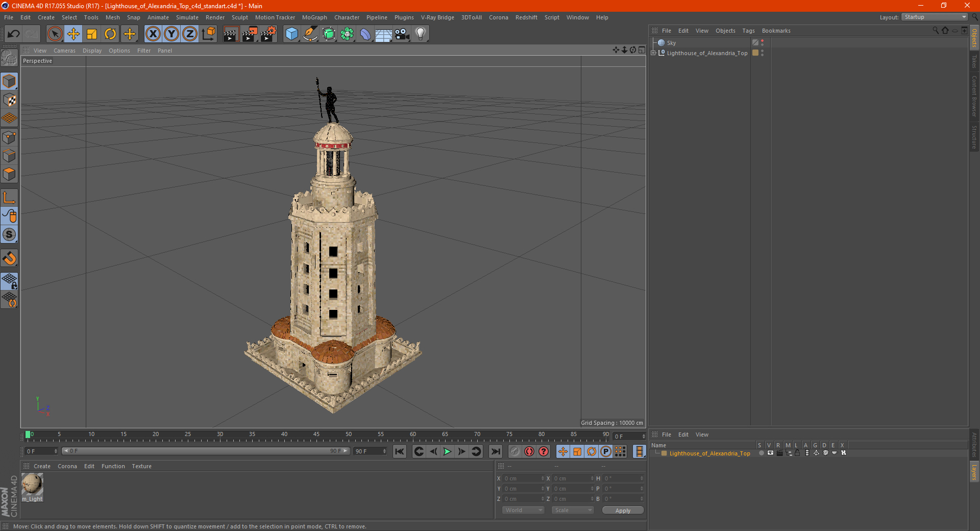Click frame 45 on timeline ruler
980x531 pixels.
click(316, 435)
